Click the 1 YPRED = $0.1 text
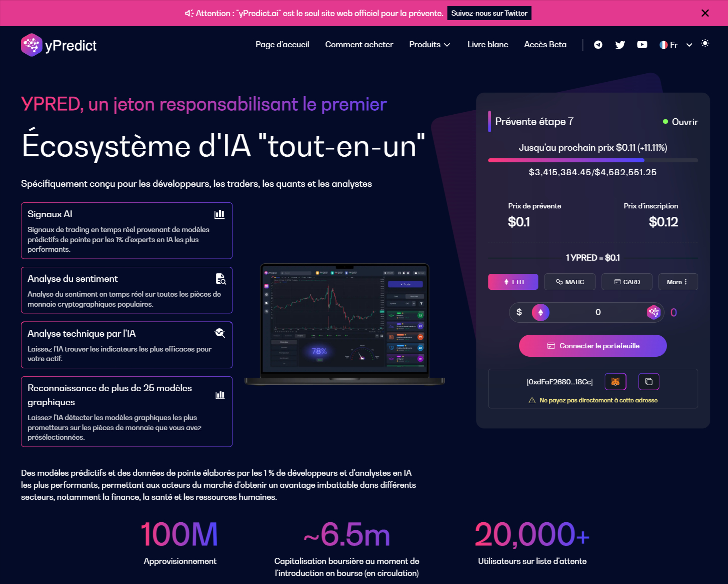This screenshot has width=728, height=584. tap(593, 258)
